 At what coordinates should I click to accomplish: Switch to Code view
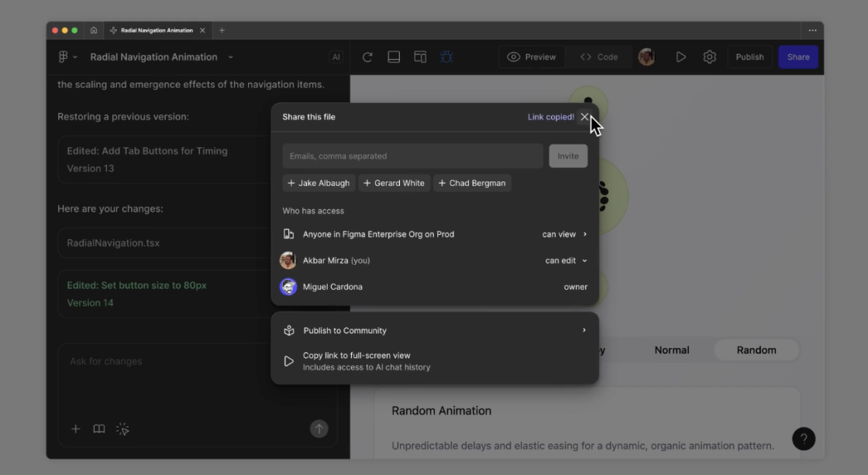[599, 57]
